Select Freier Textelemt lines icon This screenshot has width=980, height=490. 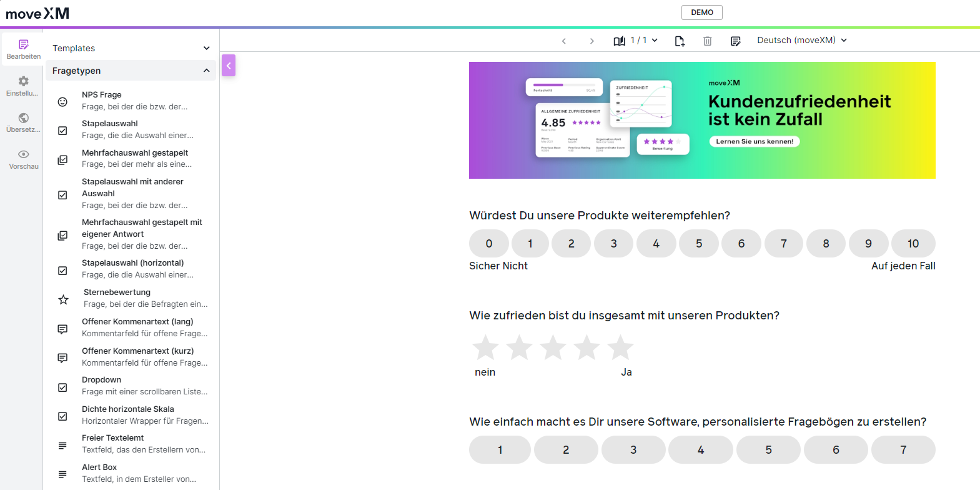[62, 446]
